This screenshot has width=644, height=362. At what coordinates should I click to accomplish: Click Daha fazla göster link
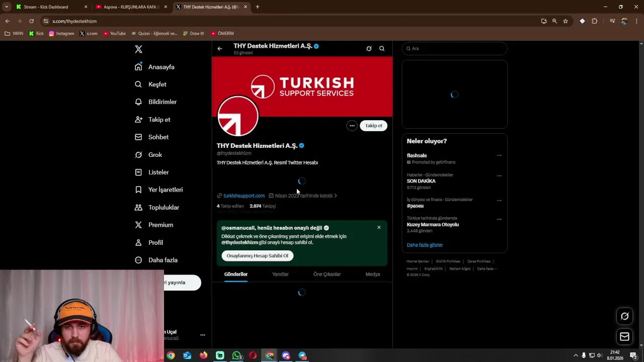(x=425, y=245)
